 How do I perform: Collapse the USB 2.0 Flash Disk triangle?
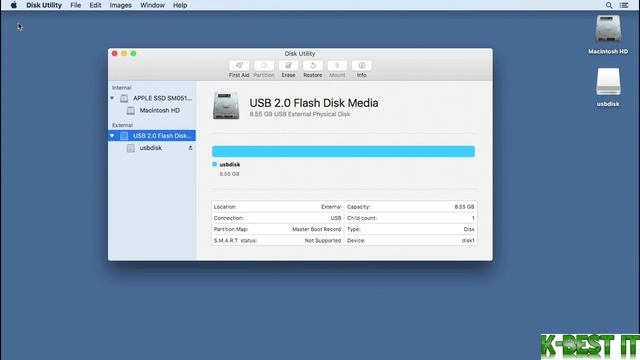[112, 136]
